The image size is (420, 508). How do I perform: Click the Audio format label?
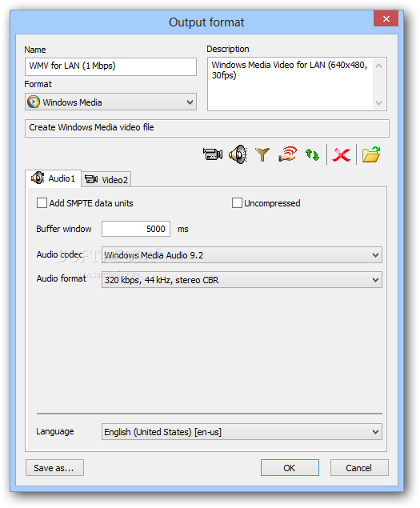62,278
